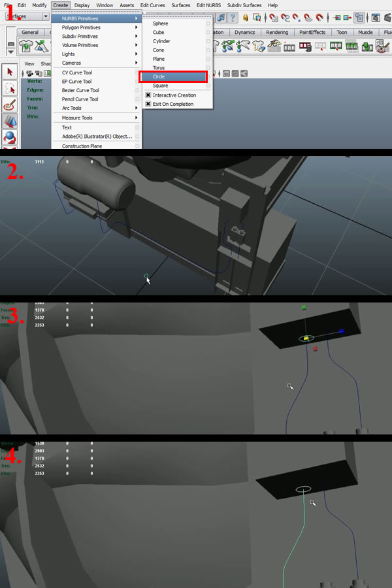Click the blue Z-axis manipulator handle
The height and width of the screenshot is (588, 392).
[341, 331]
